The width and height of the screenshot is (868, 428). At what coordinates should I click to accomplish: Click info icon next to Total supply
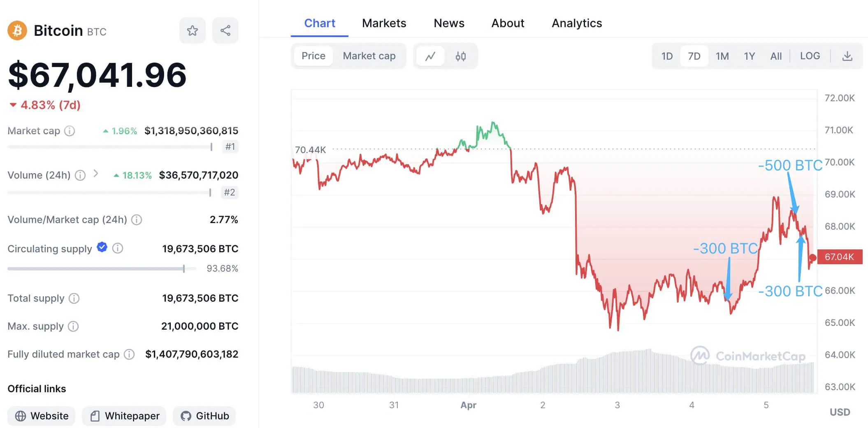point(74,298)
